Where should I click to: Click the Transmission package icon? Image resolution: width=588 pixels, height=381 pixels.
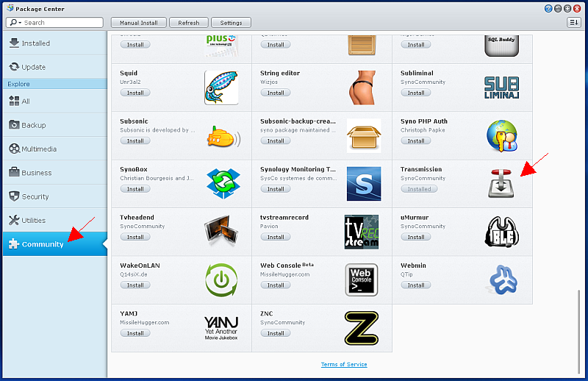pos(501,184)
